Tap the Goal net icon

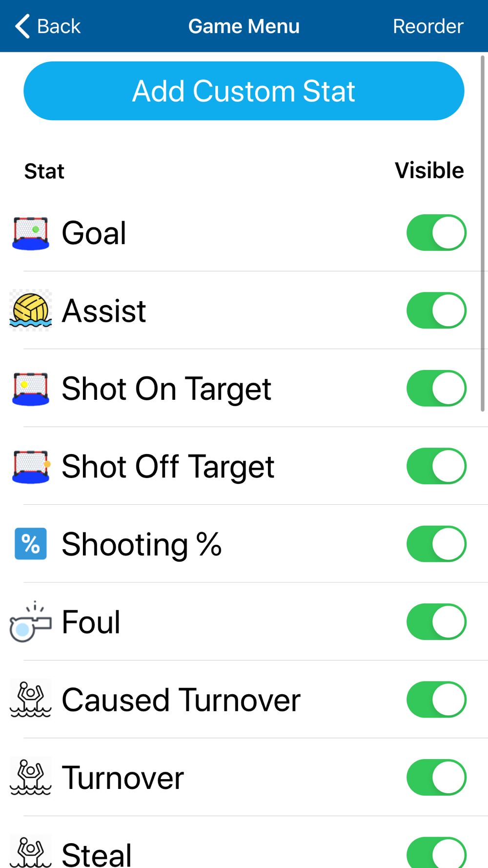pyautogui.click(x=30, y=233)
